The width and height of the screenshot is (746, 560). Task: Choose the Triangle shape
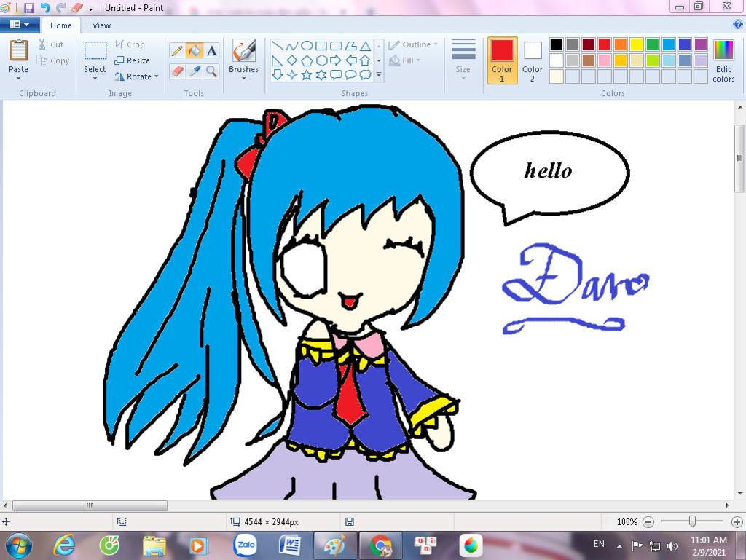pyautogui.click(x=365, y=46)
